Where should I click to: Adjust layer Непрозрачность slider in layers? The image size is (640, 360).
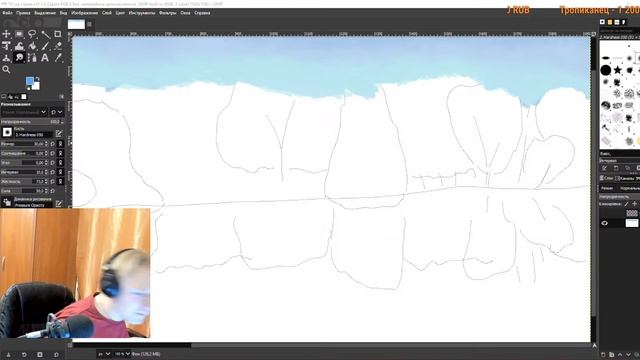[620, 197]
